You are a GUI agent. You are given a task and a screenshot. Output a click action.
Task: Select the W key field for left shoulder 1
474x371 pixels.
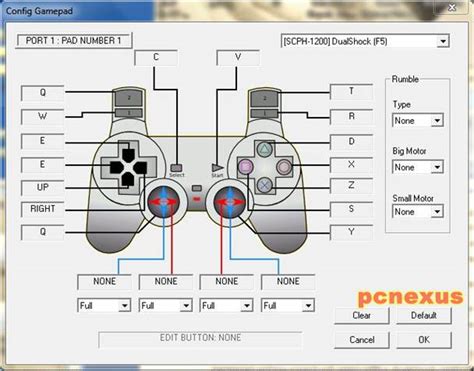[43, 116]
